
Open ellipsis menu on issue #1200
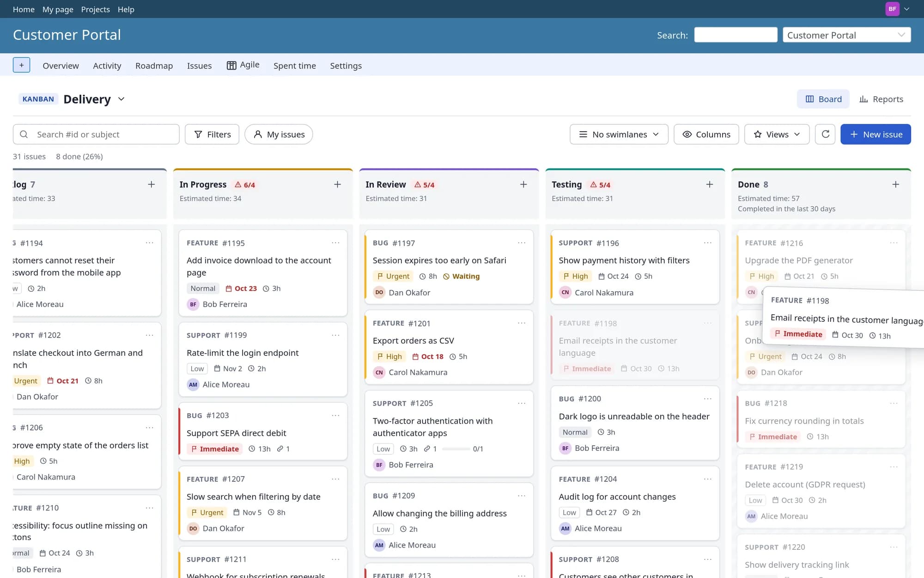tap(708, 399)
